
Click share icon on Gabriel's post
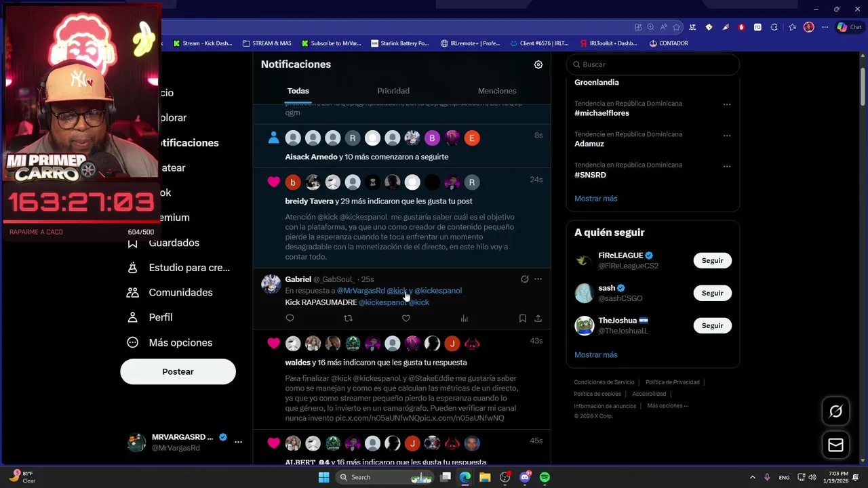pos(538,319)
